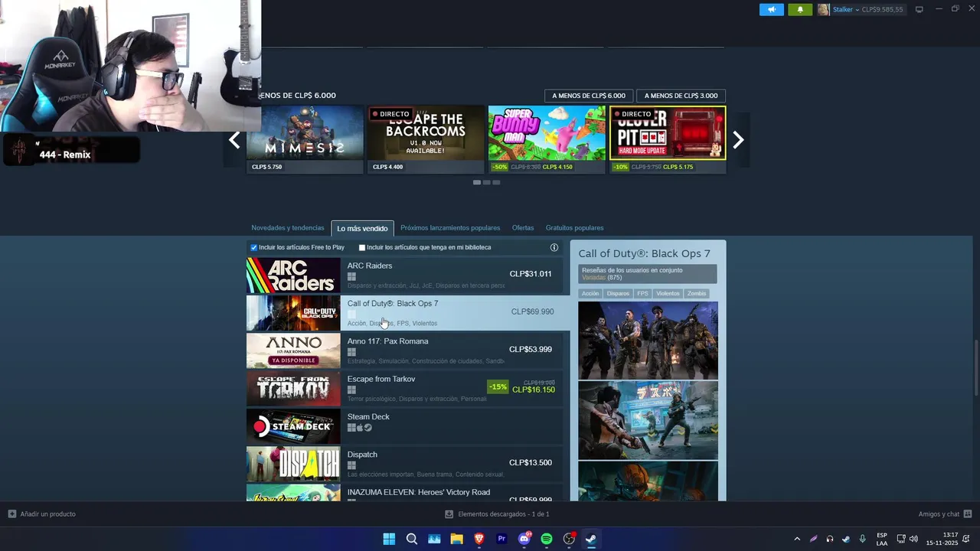Switch to Novedades y tendencias tab
The width and height of the screenshot is (980, 551).
tap(288, 228)
